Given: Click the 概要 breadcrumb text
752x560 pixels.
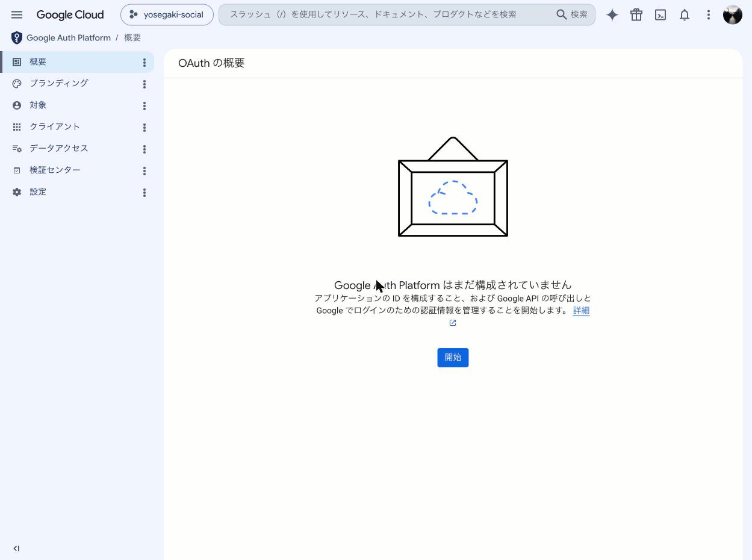Looking at the screenshot, I should [132, 38].
